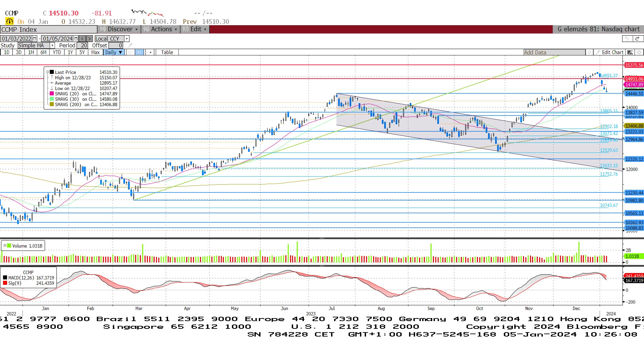Click the redo arrow icon
This screenshot has height=353, width=644.
[x=637, y=39]
